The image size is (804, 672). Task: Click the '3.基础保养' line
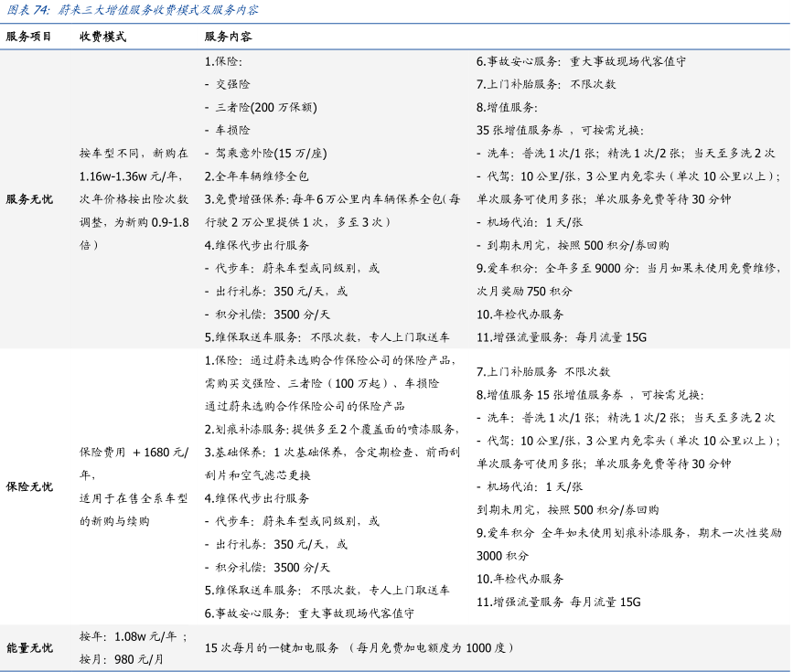(332, 452)
